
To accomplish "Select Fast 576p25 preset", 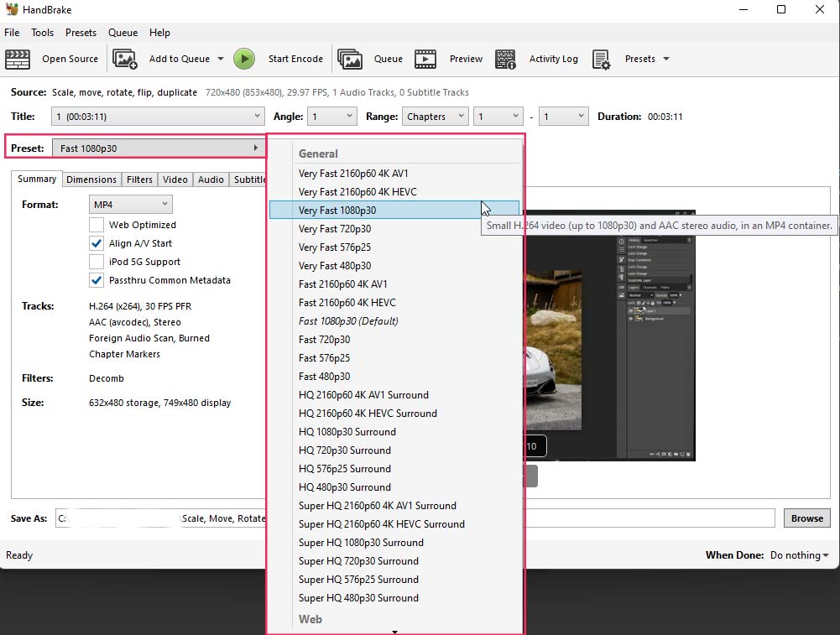I will [x=394, y=358].
